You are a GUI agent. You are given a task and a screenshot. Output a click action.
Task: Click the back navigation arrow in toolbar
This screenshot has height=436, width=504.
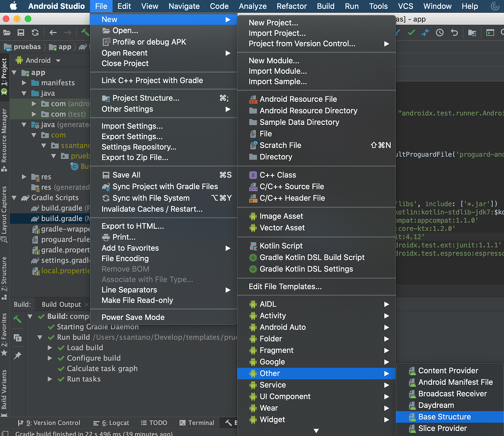coord(53,32)
